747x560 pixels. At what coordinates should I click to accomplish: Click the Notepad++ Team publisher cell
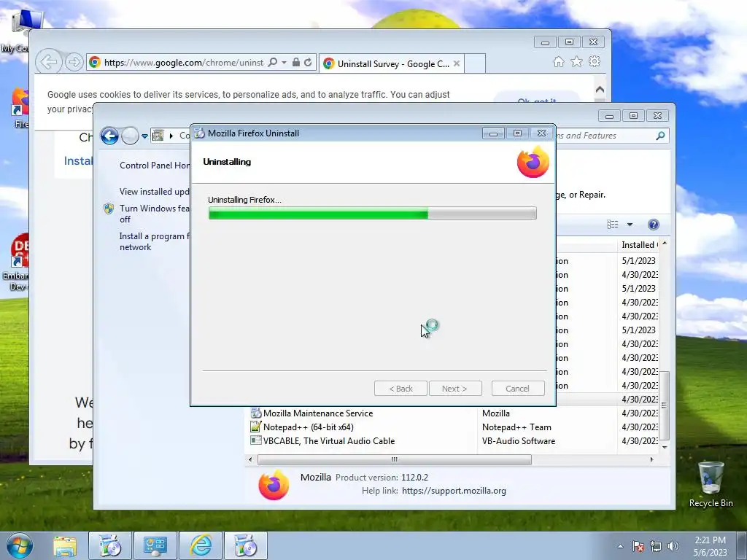(x=516, y=427)
